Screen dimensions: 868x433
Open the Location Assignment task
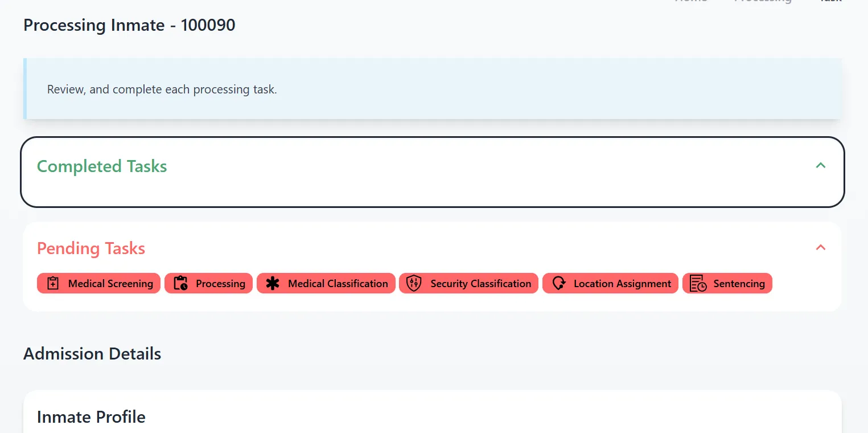[x=610, y=283]
